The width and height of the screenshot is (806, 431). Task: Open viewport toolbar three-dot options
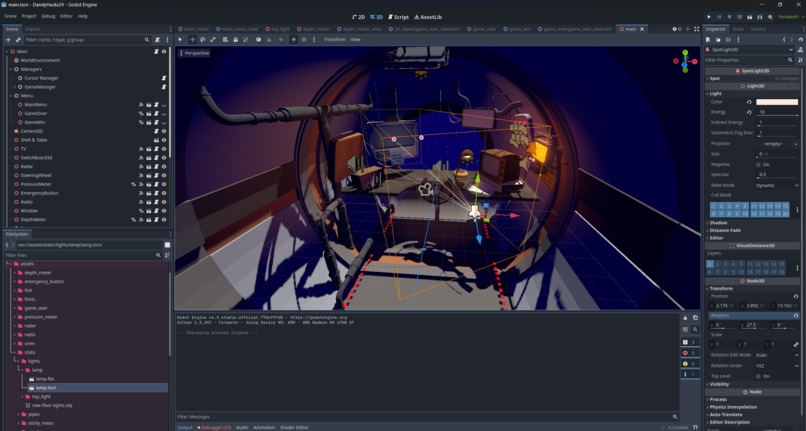pyautogui.click(x=314, y=40)
